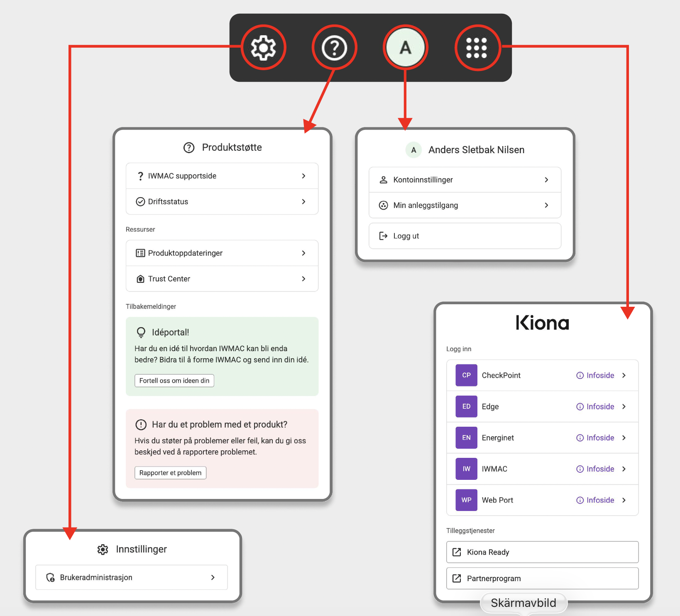
Task: Open the Kiona Ready button
Action: coord(542,552)
